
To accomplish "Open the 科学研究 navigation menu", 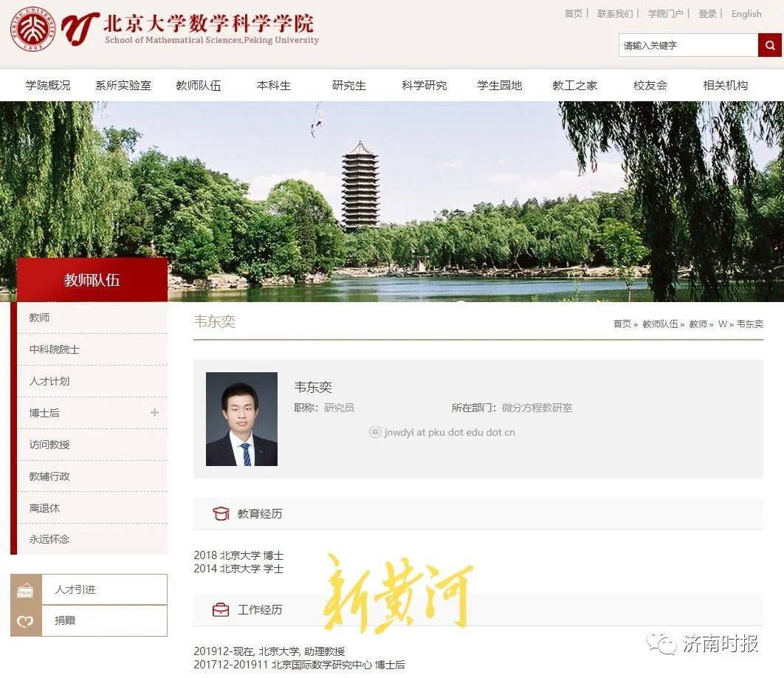I will click(x=424, y=86).
